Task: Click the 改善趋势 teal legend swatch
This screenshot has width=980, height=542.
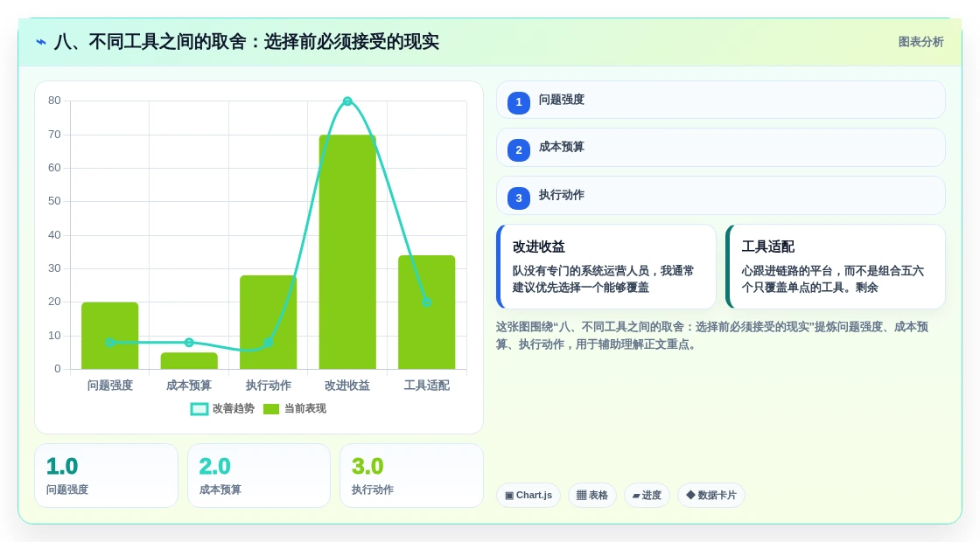Action: coord(199,409)
